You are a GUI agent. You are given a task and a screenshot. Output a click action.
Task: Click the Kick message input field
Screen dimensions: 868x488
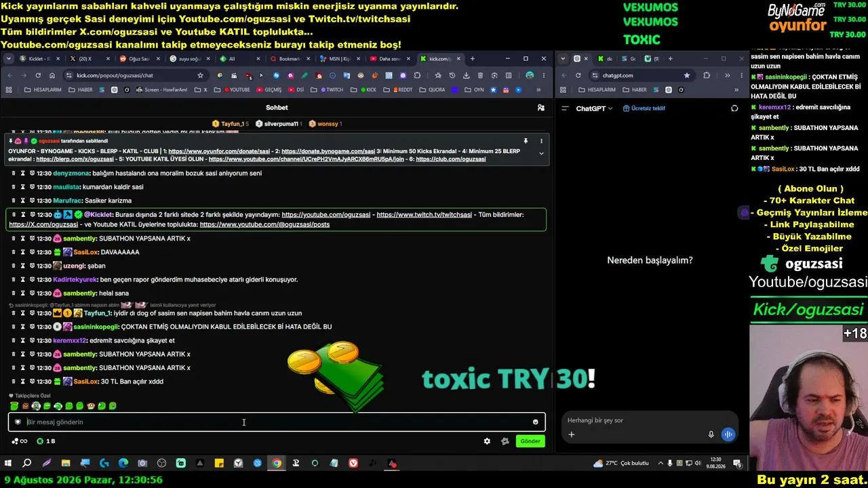click(277, 422)
